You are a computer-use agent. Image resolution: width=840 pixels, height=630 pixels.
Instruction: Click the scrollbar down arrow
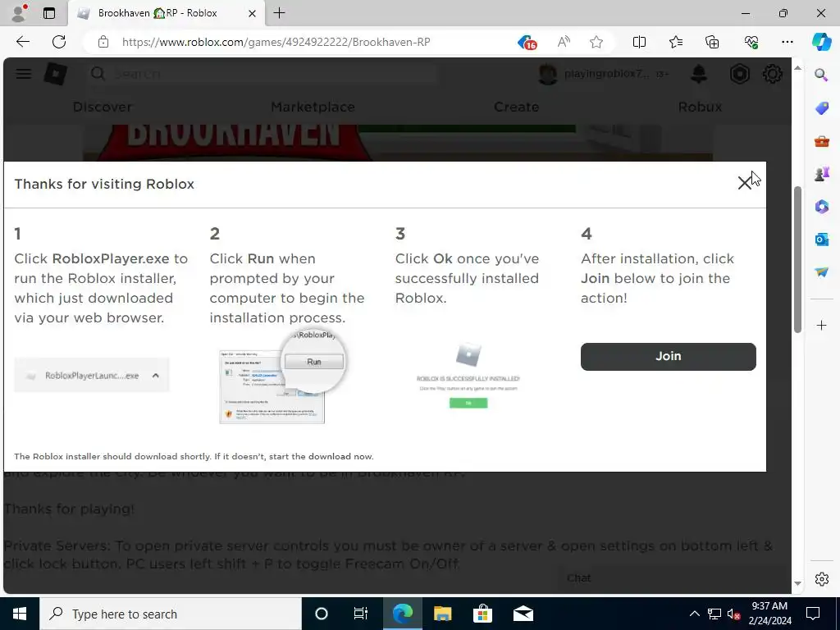[x=797, y=583]
